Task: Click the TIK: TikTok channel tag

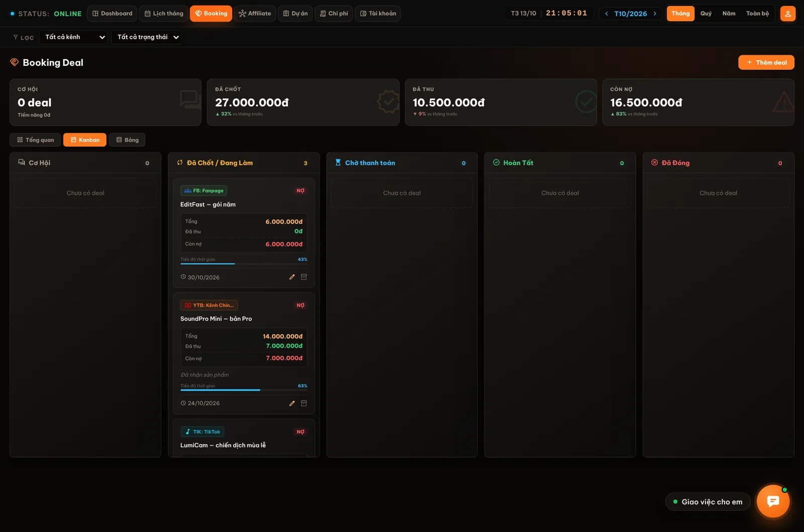Action: pyautogui.click(x=203, y=432)
